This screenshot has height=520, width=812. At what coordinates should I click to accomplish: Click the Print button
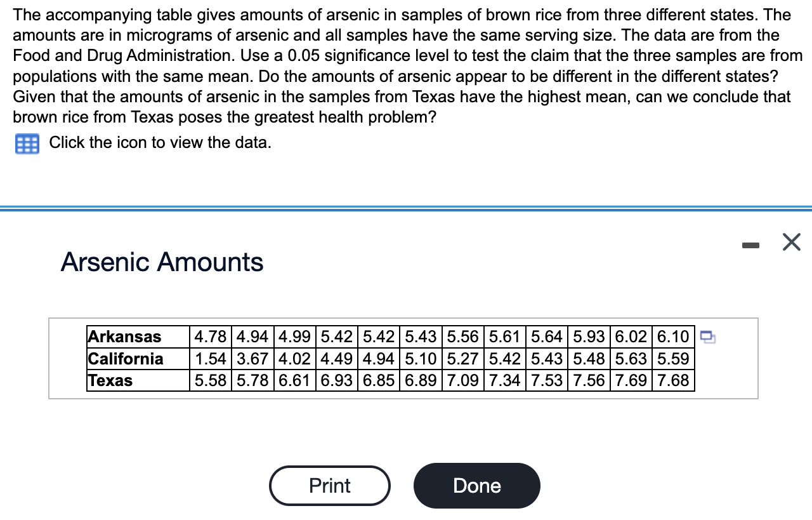(x=330, y=486)
